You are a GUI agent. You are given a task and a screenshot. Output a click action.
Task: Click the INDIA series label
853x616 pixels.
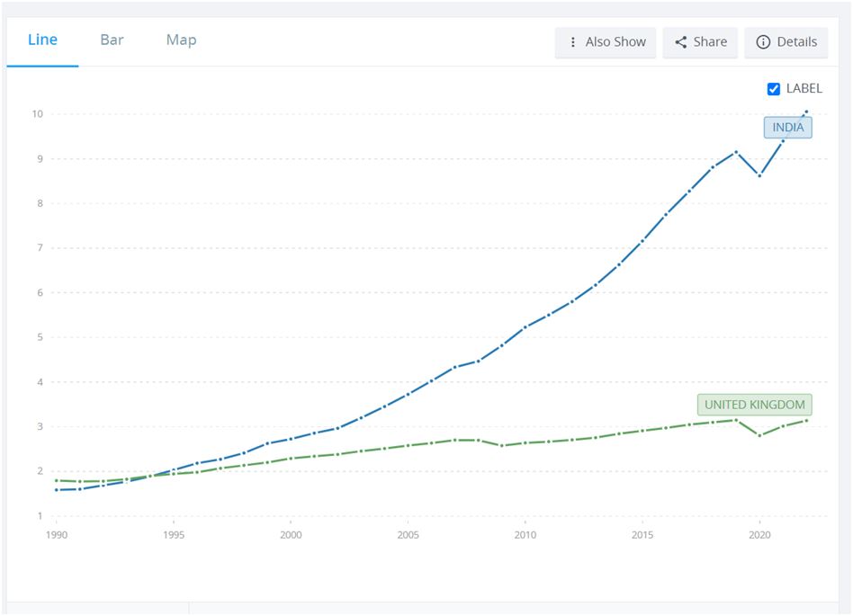(x=787, y=128)
